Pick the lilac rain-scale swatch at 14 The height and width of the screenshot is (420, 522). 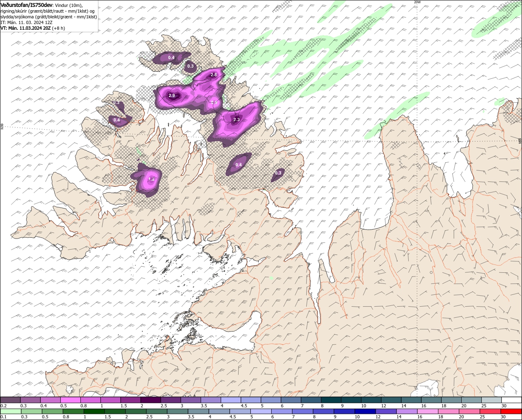[407, 411]
